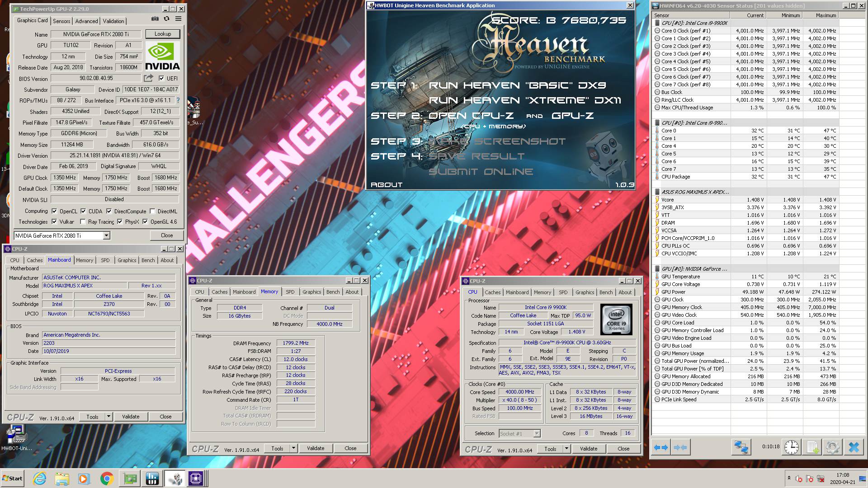The width and height of the screenshot is (868, 488).
Task: Collapse the CPU [#0] Intel Core i9-9900K clocks group
Action: click(x=657, y=23)
